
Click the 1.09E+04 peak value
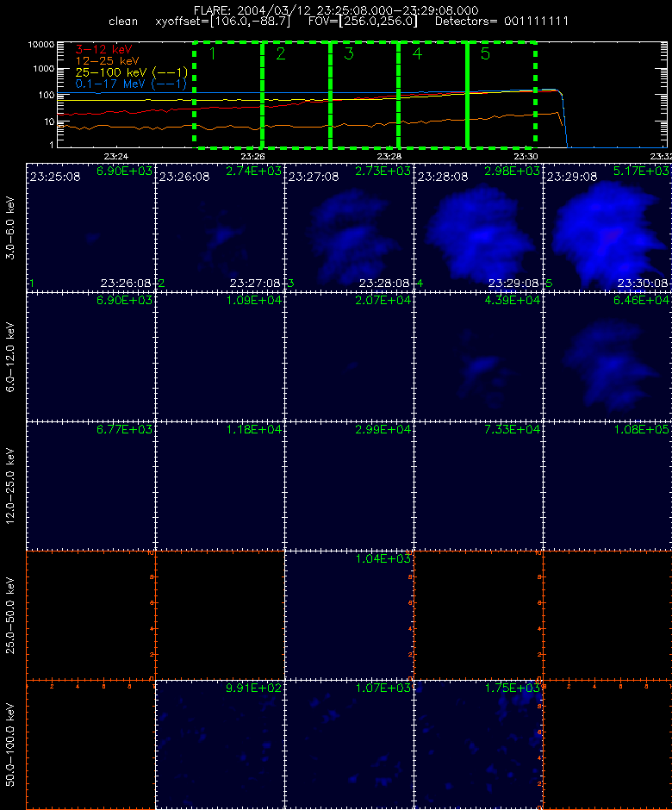[254, 300]
